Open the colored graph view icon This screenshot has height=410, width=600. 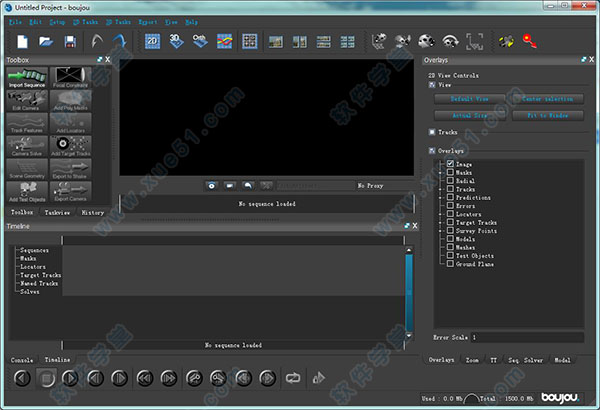225,41
